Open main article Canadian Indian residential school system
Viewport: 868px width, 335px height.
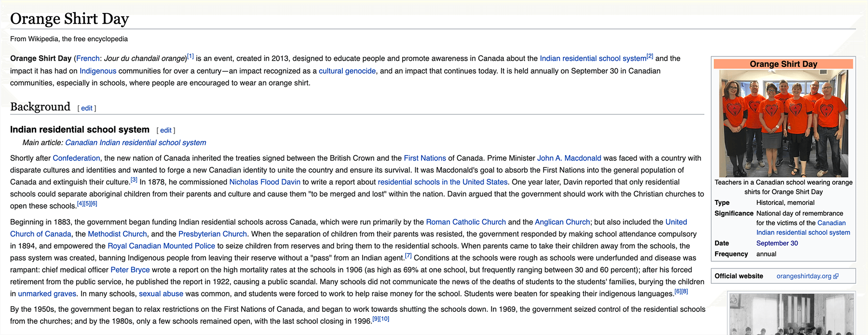(x=136, y=143)
